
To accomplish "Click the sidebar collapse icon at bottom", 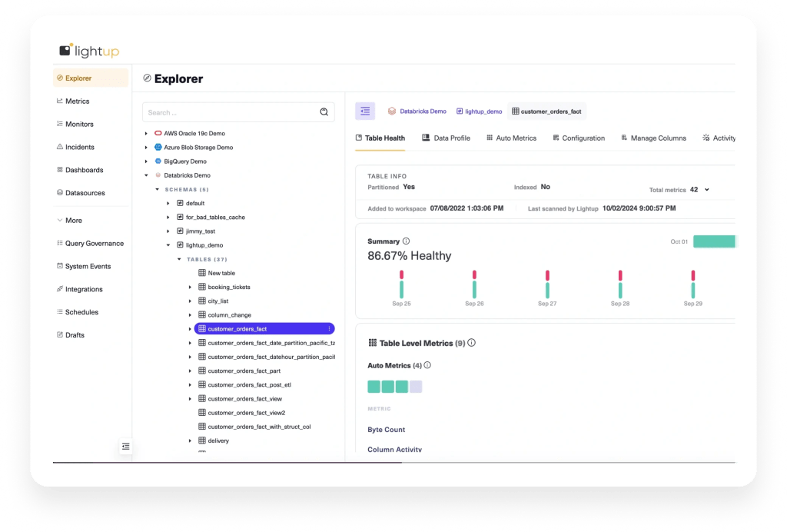I will click(x=126, y=446).
